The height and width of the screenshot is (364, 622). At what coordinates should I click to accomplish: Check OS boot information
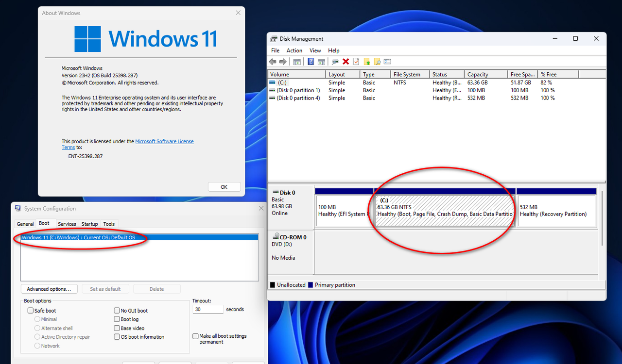[x=117, y=337]
